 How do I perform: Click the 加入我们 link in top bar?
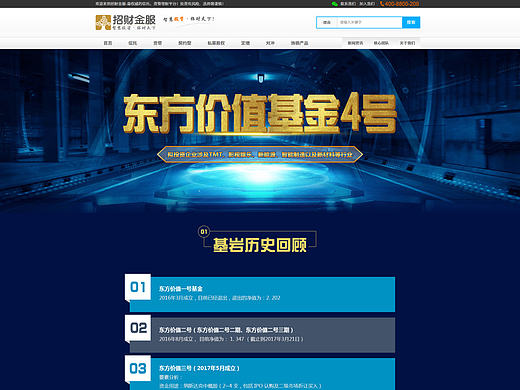367,4
